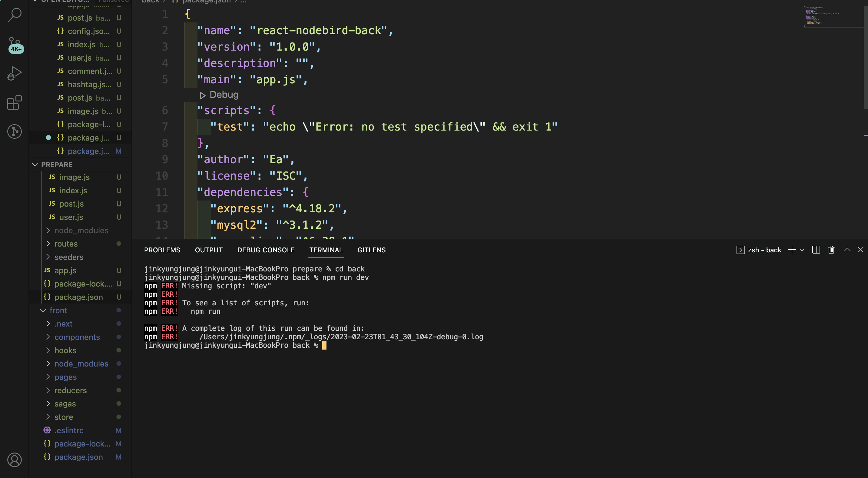868x478 pixels.
Task: Open config.json in open editors
Action: (x=80, y=31)
